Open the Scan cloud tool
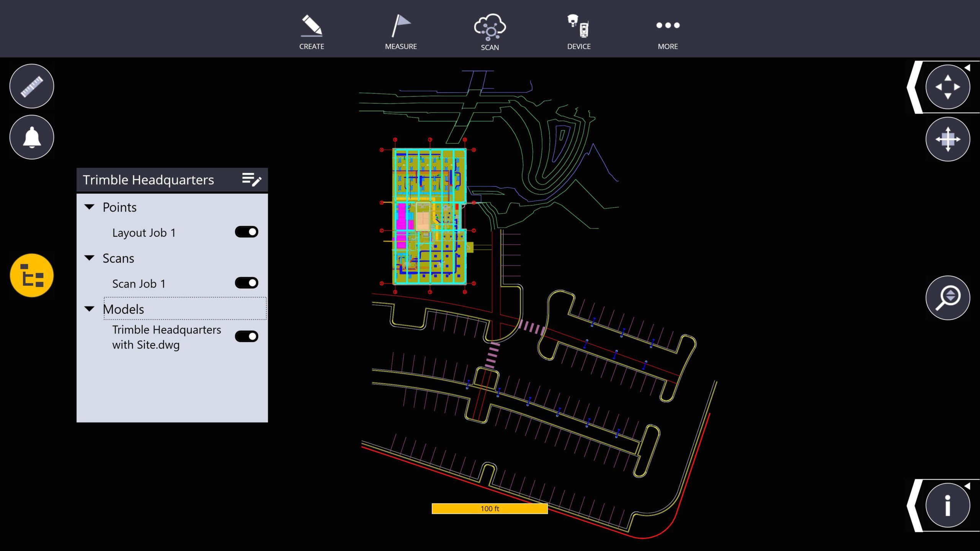Image resolution: width=980 pixels, height=551 pixels. [490, 31]
